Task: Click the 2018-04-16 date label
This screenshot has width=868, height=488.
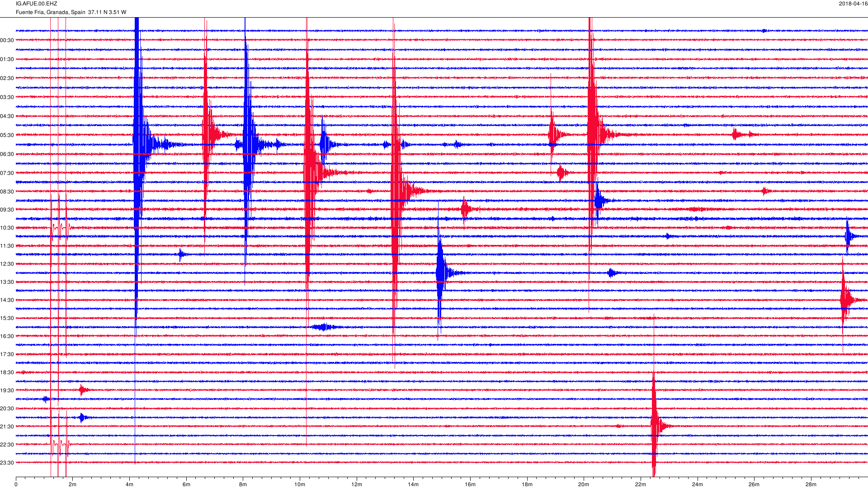Action: [x=853, y=4]
